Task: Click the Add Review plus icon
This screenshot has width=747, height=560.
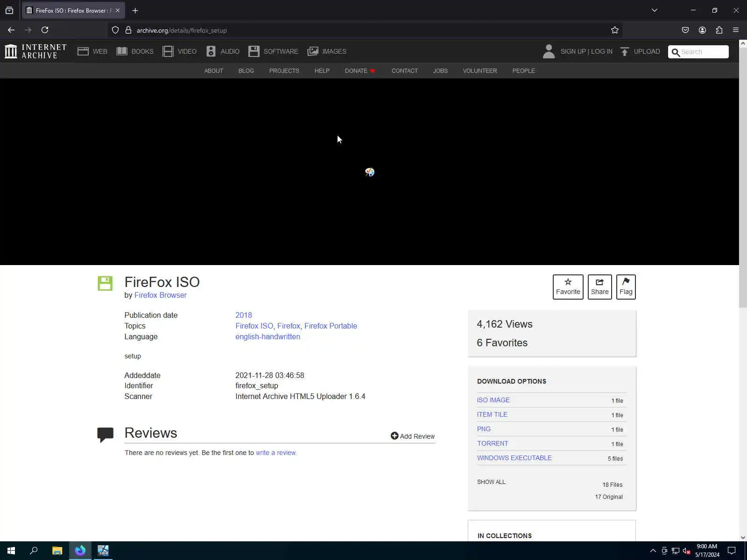Action: pos(395,436)
